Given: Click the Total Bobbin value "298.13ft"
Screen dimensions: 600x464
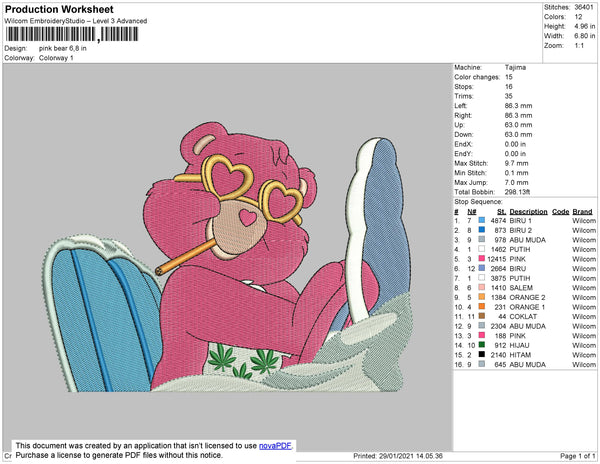Looking at the screenshot, I should pyautogui.click(x=517, y=192).
